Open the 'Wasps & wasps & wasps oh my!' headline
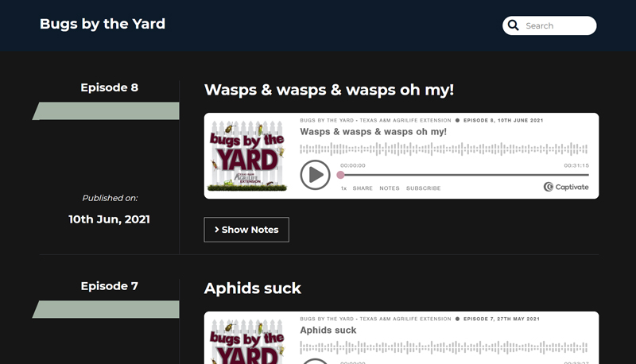 coord(329,90)
